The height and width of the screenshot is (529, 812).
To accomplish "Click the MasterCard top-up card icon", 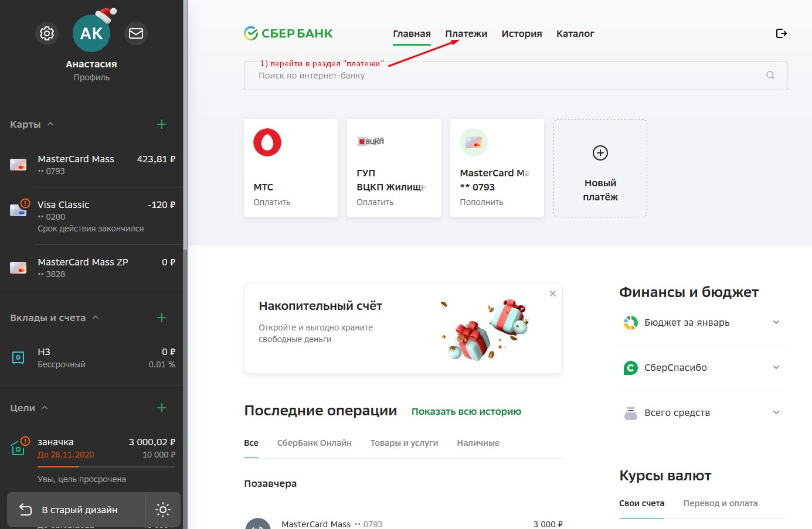I will click(474, 142).
